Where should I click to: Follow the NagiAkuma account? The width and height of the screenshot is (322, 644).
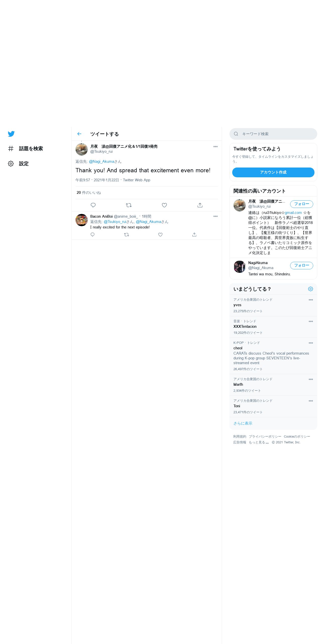[x=301, y=266]
